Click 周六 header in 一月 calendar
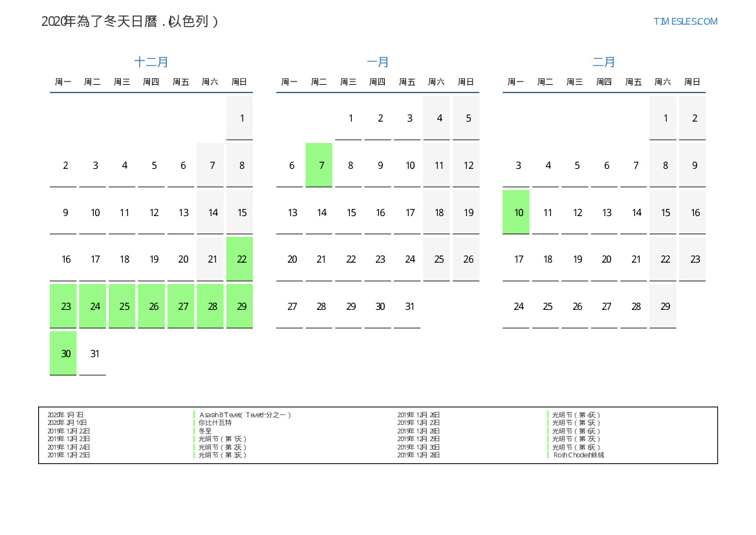 click(x=437, y=82)
